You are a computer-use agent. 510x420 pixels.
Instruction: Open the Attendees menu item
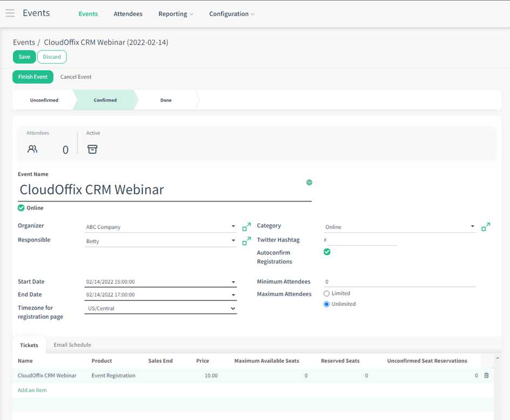128,14
